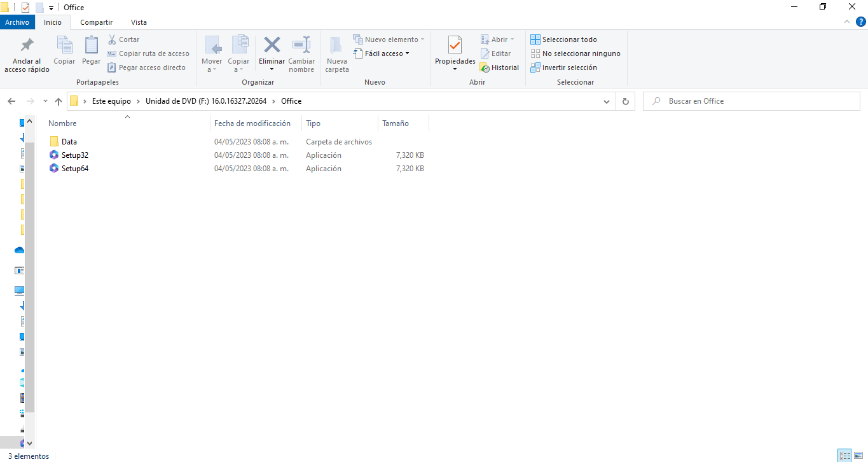Screen dimensions: 868x462
Task: Switch to the Vista ribbon tab
Action: [139, 22]
